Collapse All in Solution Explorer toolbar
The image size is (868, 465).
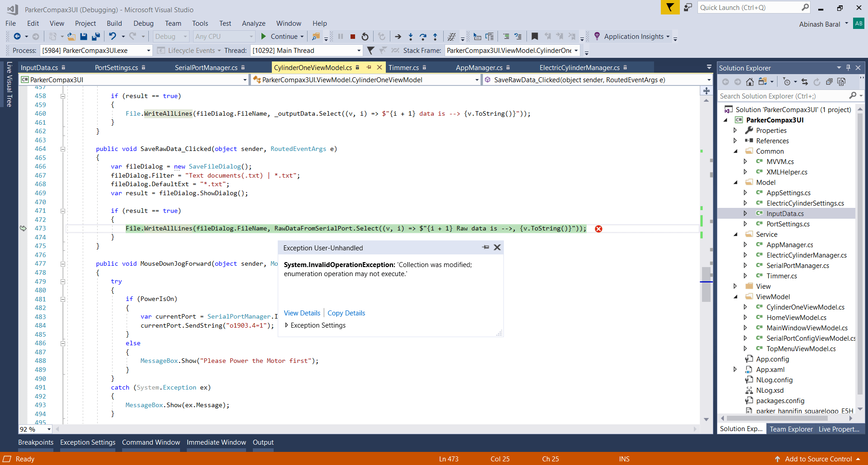coord(829,82)
